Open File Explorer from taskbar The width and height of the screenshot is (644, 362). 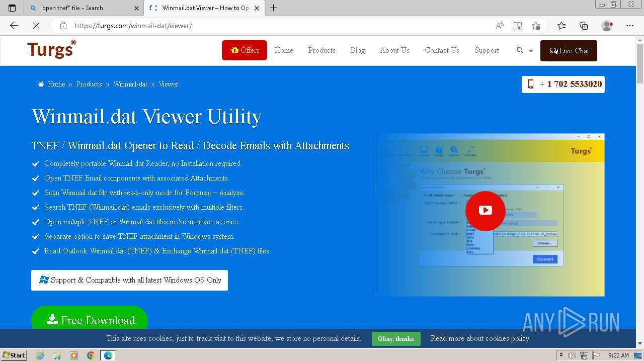(x=57, y=355)
